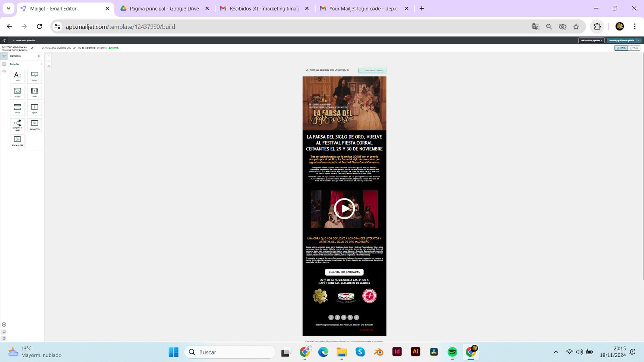The image size is (644, 362).
Task: Click COMPRA TUS ENTRADAS button in email
Action: pyautogui.click(x=344, y=272)
